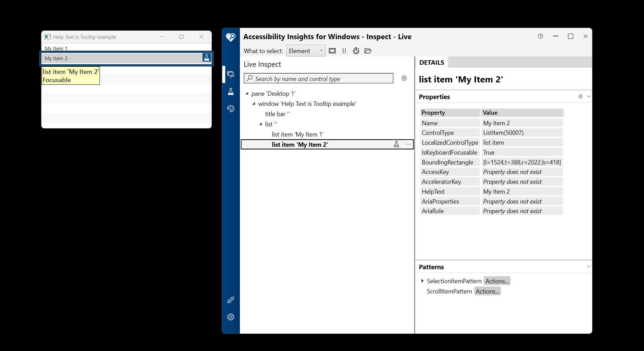Click the timer icon in toolbar

coord(356,51)
